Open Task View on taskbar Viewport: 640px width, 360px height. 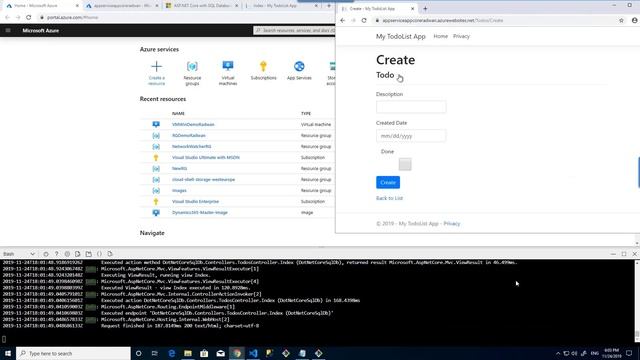click(x=155, y=353)
